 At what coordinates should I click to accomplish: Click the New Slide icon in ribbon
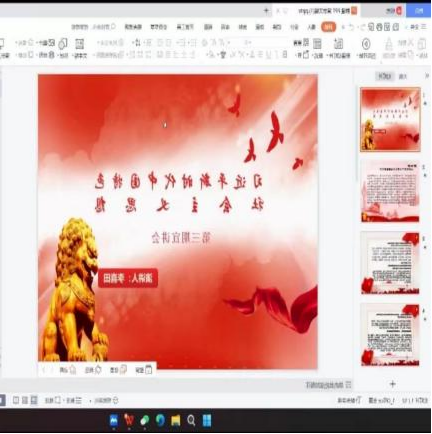(x=338, y=43)
